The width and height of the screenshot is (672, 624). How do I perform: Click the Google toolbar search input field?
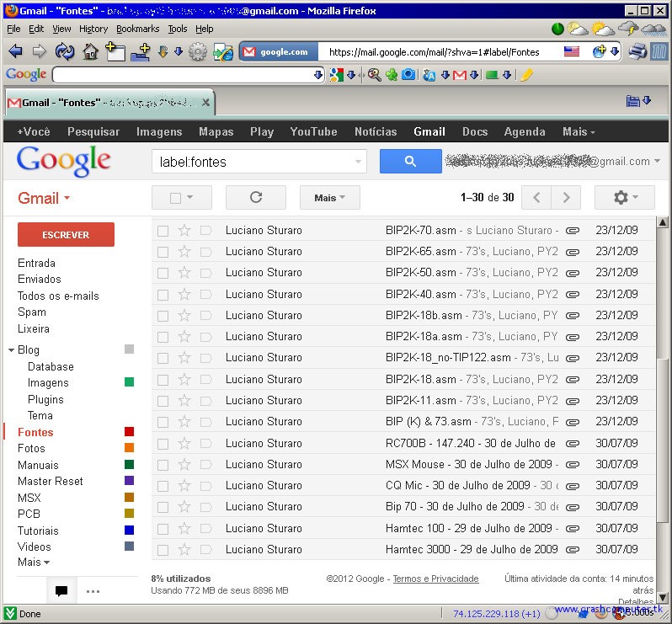pos(184,75)
